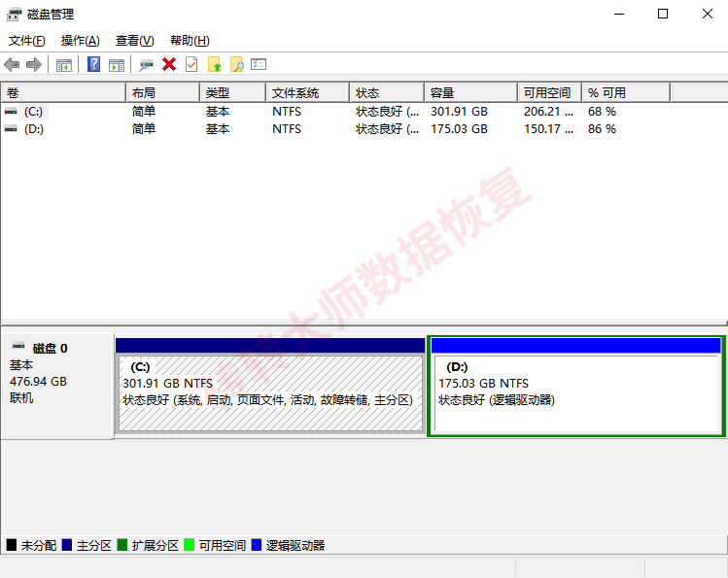Click the 301.91 GB capacity cell

coord(459,112)
